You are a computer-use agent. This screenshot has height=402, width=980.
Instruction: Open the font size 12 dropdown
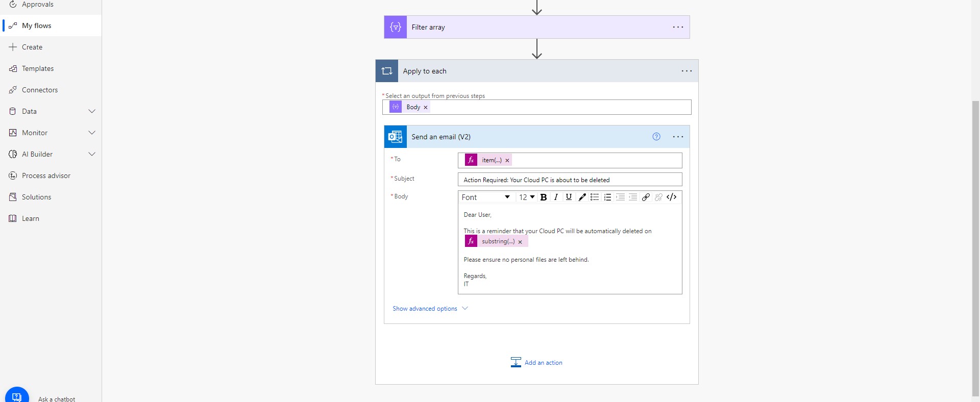[x=527, y=197]
